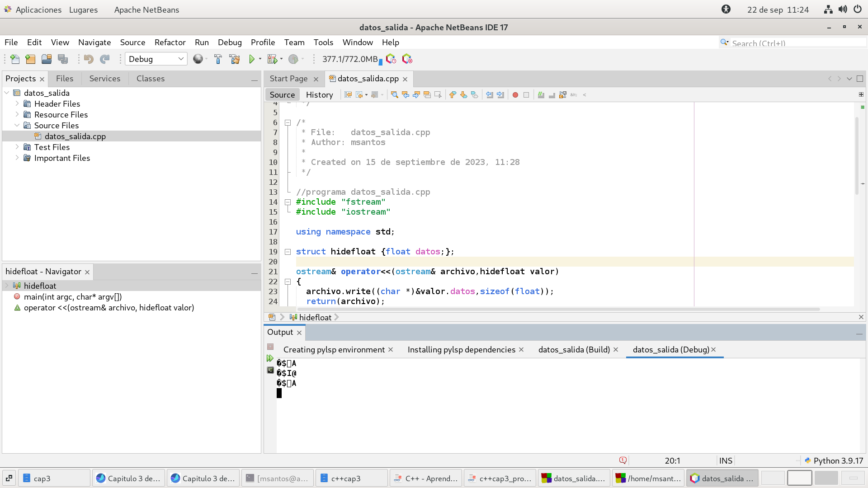Viewport: 868px width, 488px height.
Task: Toggle the rectangular selection editor button
Action: tap(438, 95)
